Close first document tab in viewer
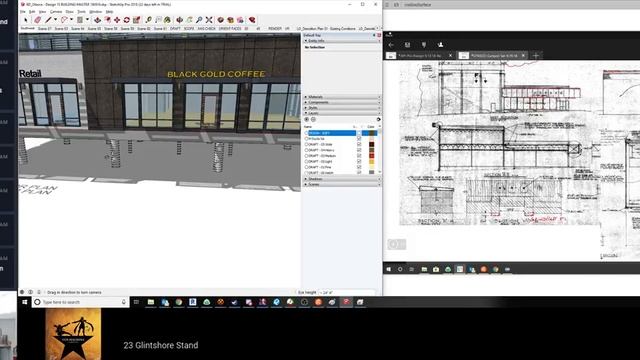Image resolution: width=640 pixels, height=360 pixels. pos(451,55)
